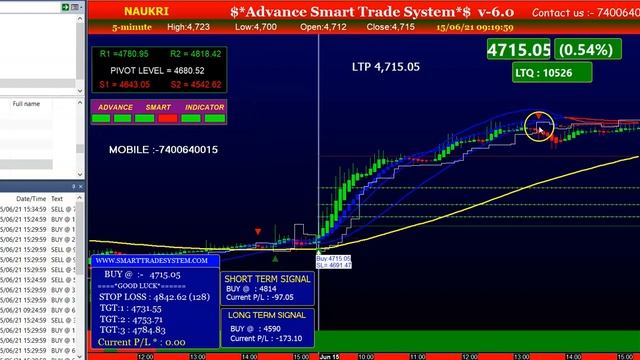The width and height of the screenshot is (640, 360).
Task: Click the red indicator box under SMART
Action: (x=168, y=119)
